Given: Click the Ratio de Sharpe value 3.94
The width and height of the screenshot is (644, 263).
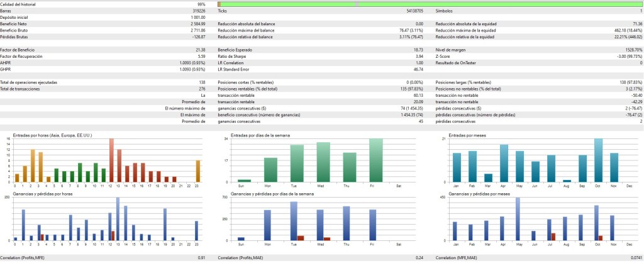Looking at the screenshot, I should point(419,56).
